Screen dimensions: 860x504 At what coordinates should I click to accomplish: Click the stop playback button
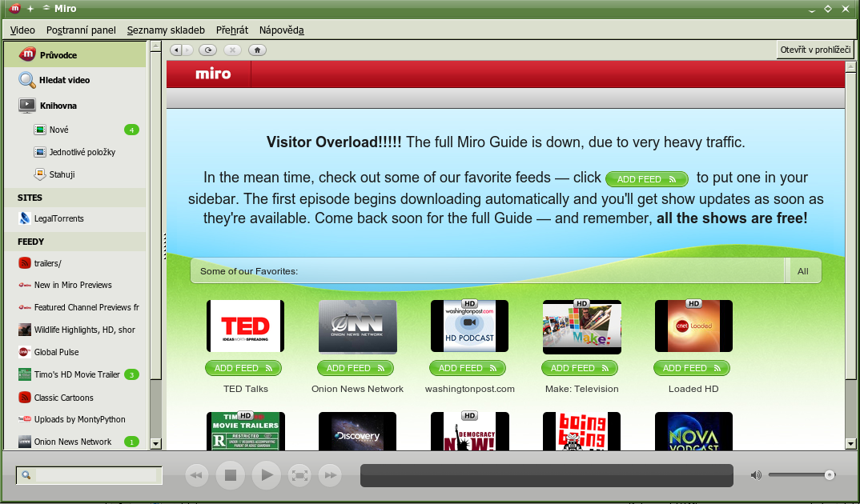231,475
